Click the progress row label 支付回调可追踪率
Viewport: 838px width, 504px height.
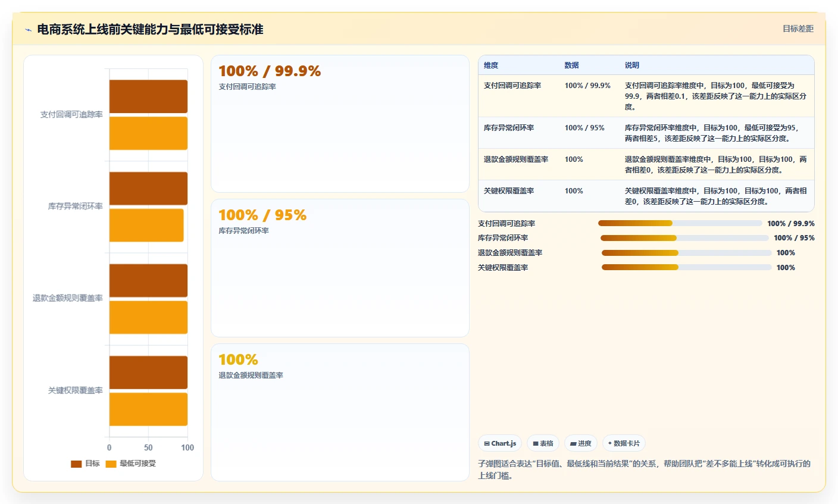(x=506, y=224)
